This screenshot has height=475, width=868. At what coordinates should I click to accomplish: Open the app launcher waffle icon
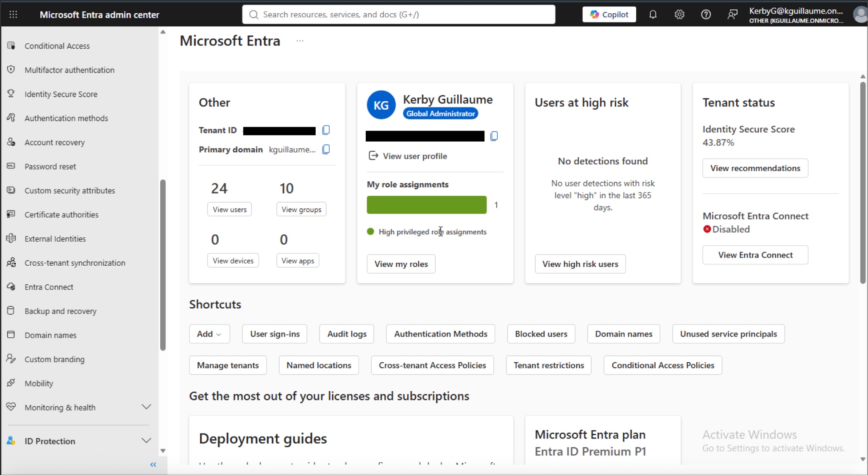13,14
